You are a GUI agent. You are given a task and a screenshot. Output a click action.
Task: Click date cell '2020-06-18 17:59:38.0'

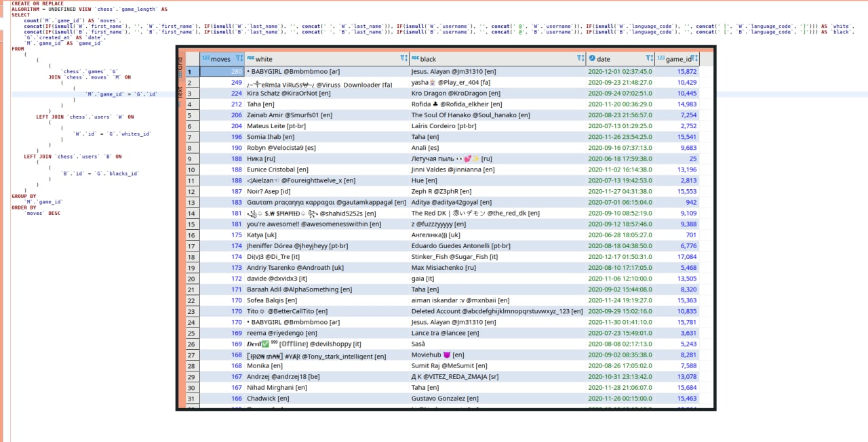[x=620, y=159]
